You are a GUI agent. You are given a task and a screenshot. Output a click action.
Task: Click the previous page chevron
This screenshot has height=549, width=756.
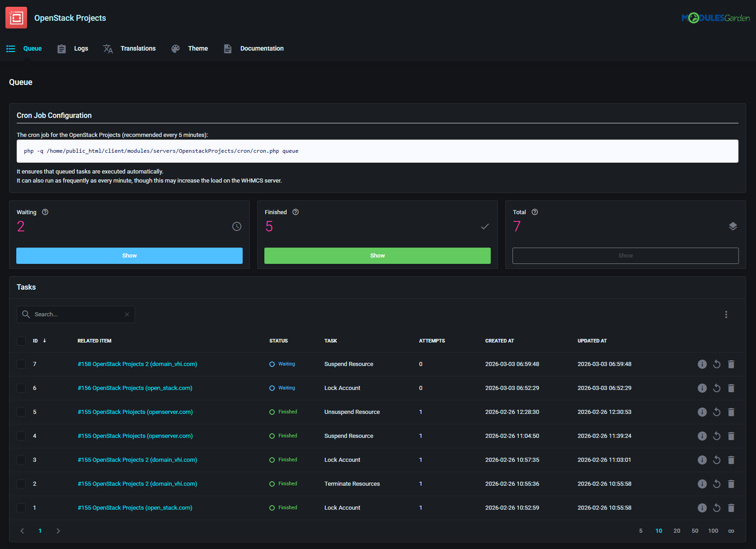[22, 530]
